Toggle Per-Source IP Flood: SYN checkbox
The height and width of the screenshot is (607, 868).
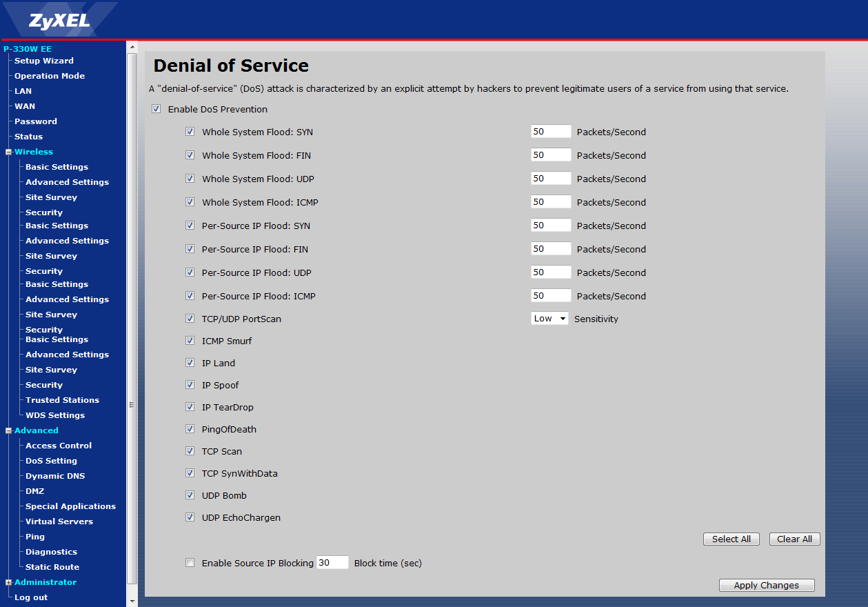(x=190, y=226)
